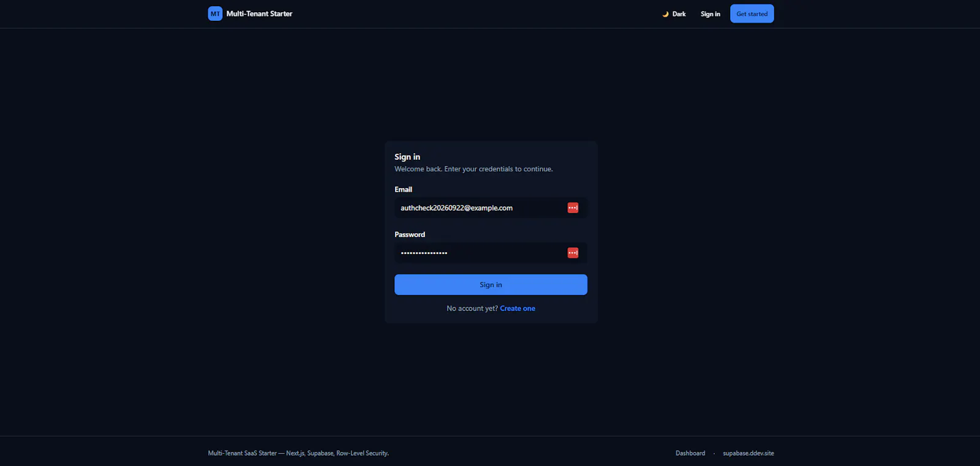980x466 pixels.
Task: Click the 'Password' field label
Action: point(410,235)
